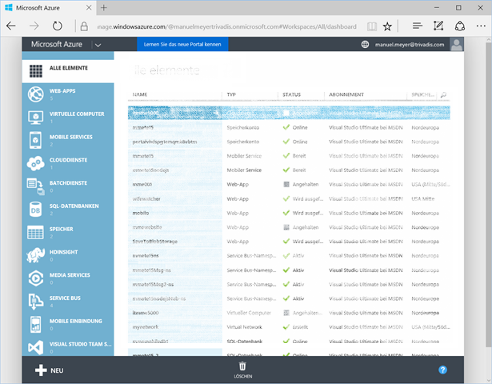The image size is (492, 384).
Task: Click the browser favorites star icon
Action: pyautogui.click(x=387, y=26)
